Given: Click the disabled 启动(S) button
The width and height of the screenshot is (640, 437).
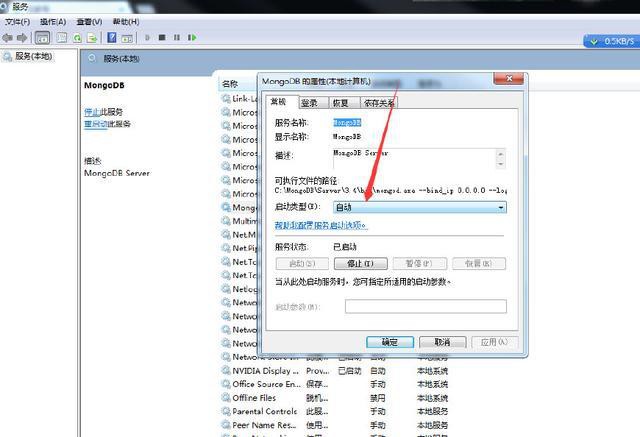Looking at the screenshot, I should pyautogui.click(x=302, y=264).
